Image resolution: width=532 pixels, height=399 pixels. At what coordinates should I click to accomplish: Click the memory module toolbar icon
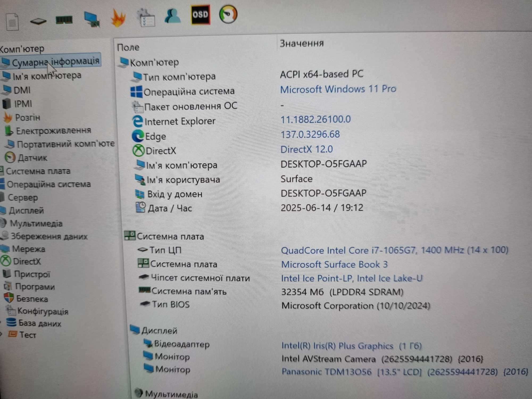click(x=64, y=20)
